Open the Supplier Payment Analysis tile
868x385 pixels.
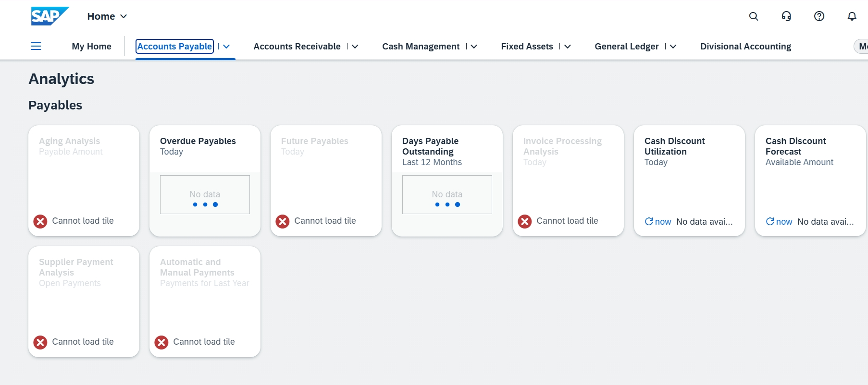pos(84,301)
